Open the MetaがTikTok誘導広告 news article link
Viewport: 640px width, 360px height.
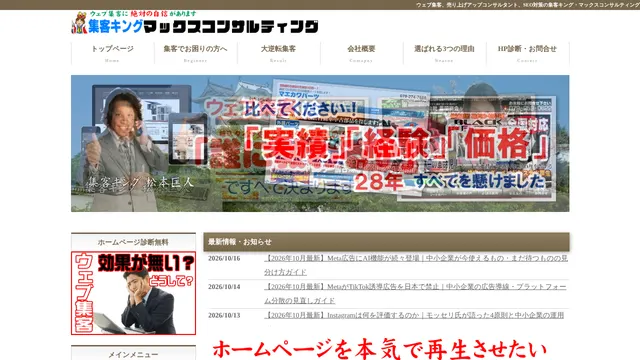tap(415, 293)
